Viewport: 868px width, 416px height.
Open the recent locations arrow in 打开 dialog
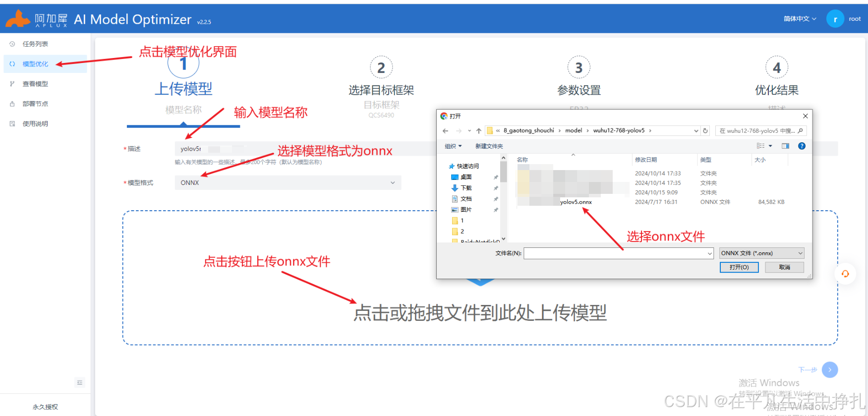point(469,131)
